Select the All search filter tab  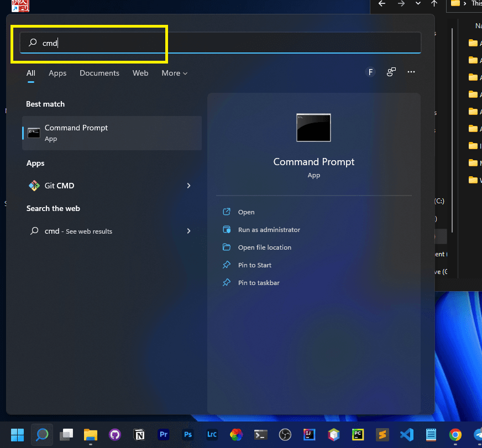point(31,73)
